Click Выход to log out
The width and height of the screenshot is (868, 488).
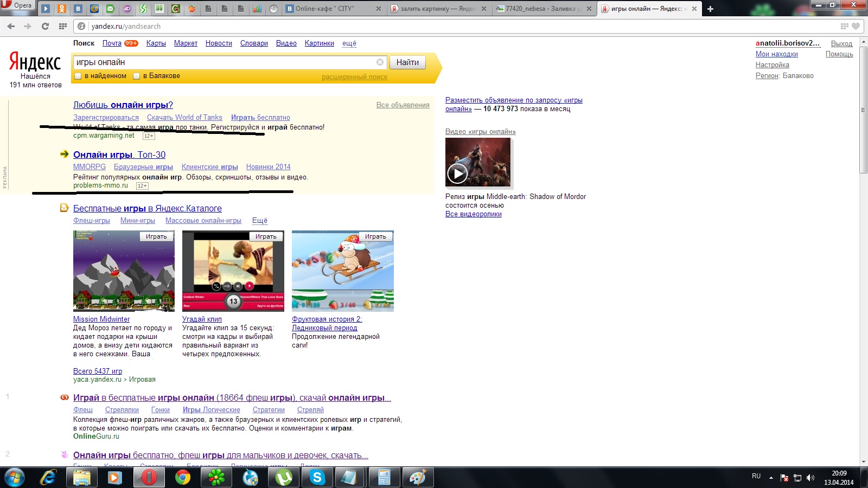point(842,44)
